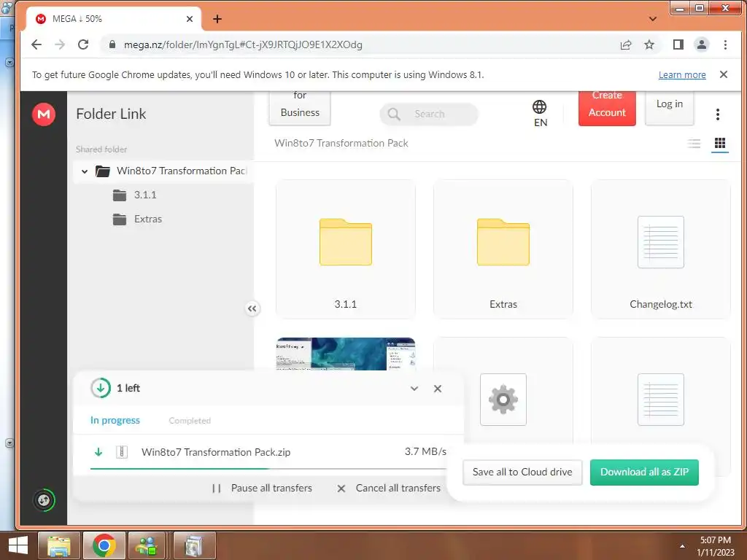This screenshot has width=747, height=560.
Task: Open Chrome three-dot menu
Action: [725, 44]
